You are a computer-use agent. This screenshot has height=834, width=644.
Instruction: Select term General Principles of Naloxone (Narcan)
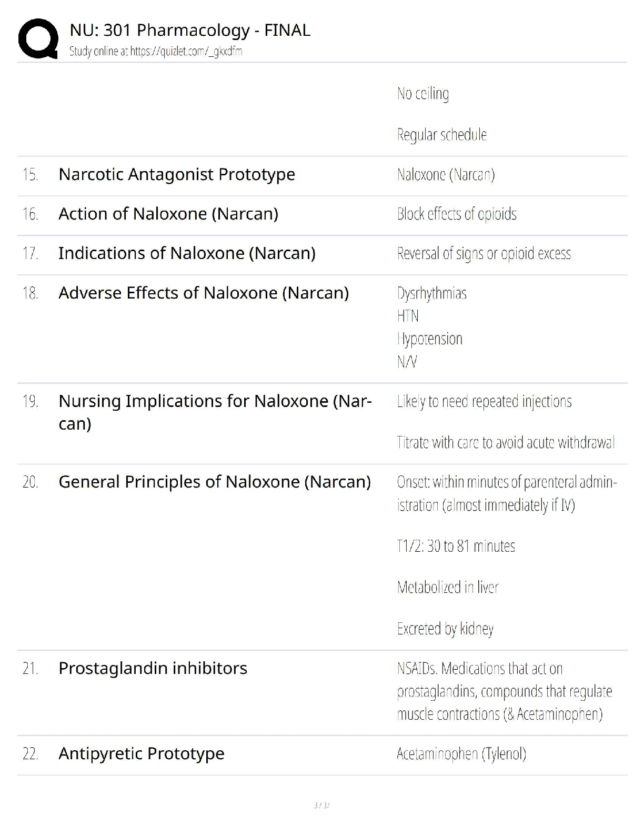click(x=215, y=482)
